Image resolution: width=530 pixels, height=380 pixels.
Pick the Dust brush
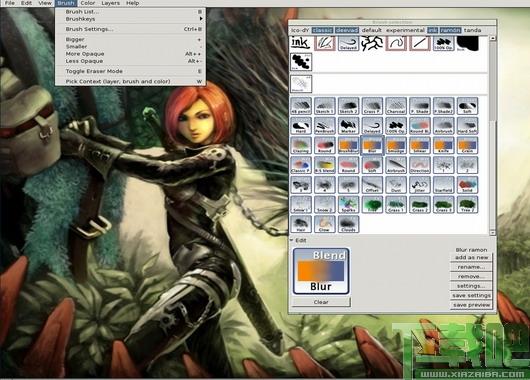[396, 185]
